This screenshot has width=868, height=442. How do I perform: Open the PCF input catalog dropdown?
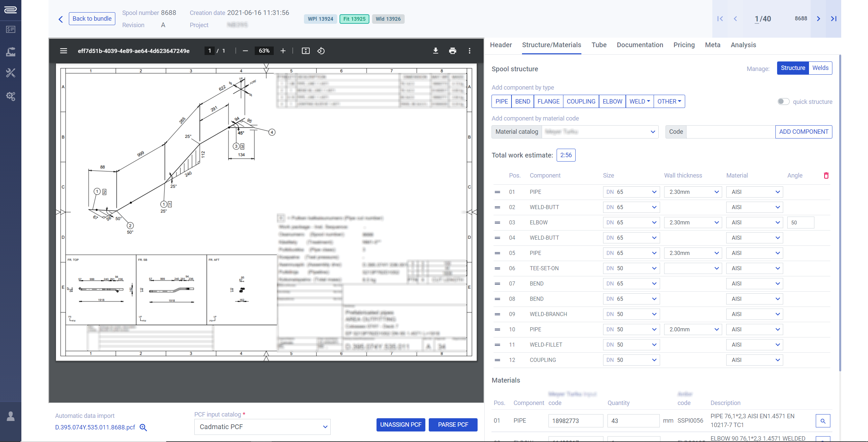(x=262, y=427)
